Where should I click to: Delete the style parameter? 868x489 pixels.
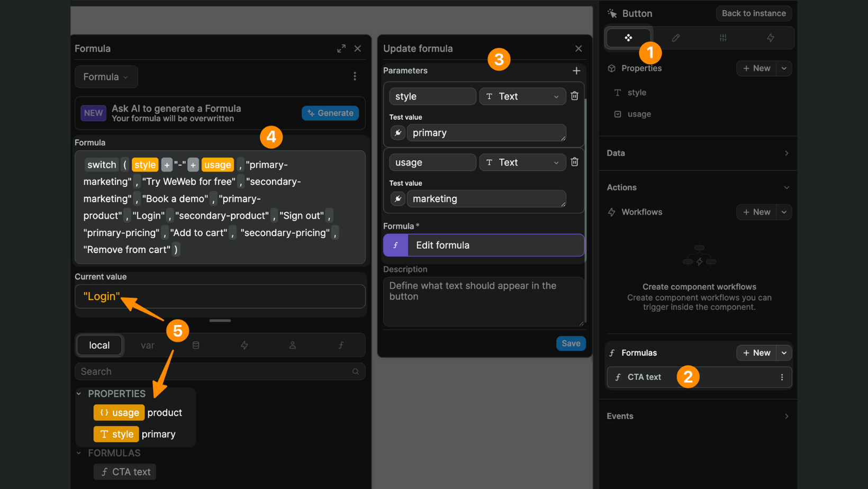574,96
